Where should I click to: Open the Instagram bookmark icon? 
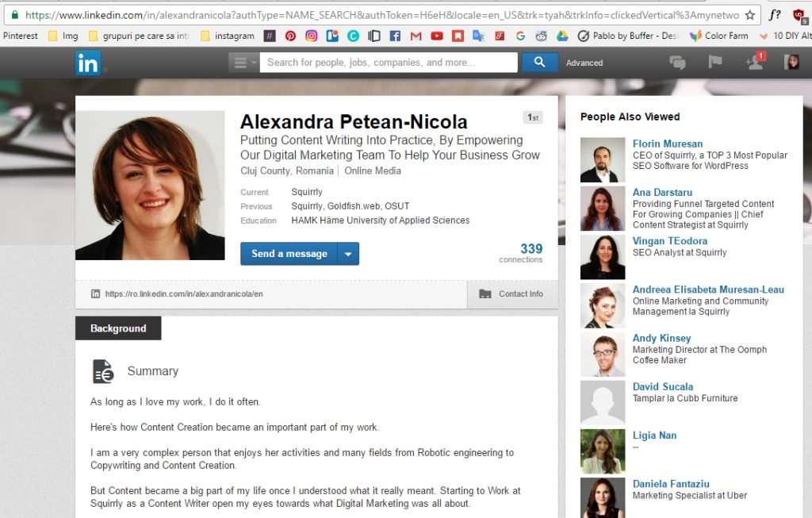point(311,36)
